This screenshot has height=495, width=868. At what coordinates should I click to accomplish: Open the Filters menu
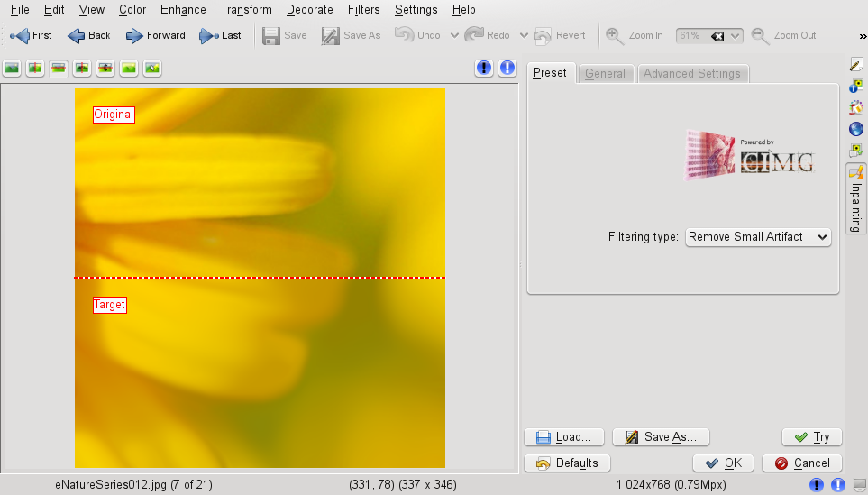pos(364,9)
